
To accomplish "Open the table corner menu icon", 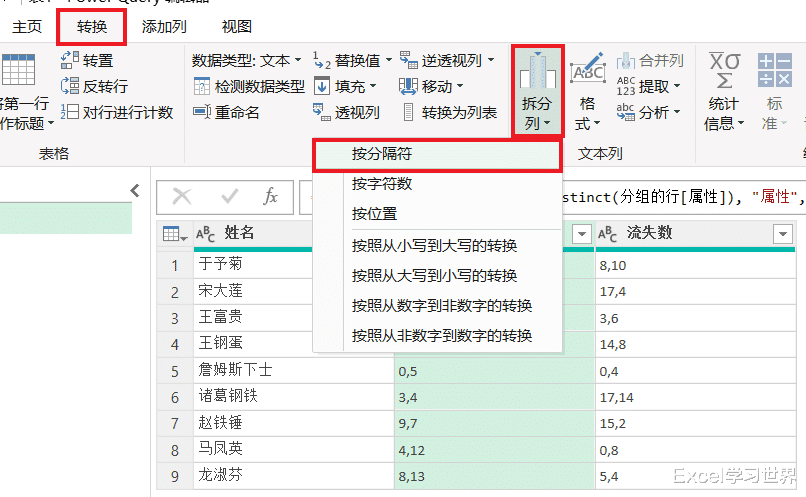I will [174, 234].
